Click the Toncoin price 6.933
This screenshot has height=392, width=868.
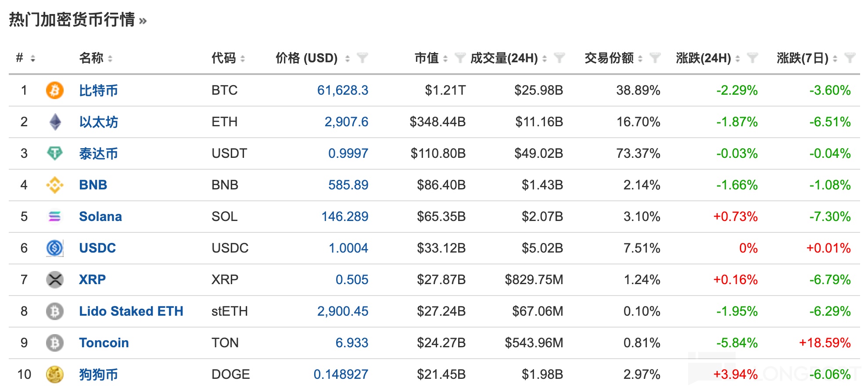352,343
